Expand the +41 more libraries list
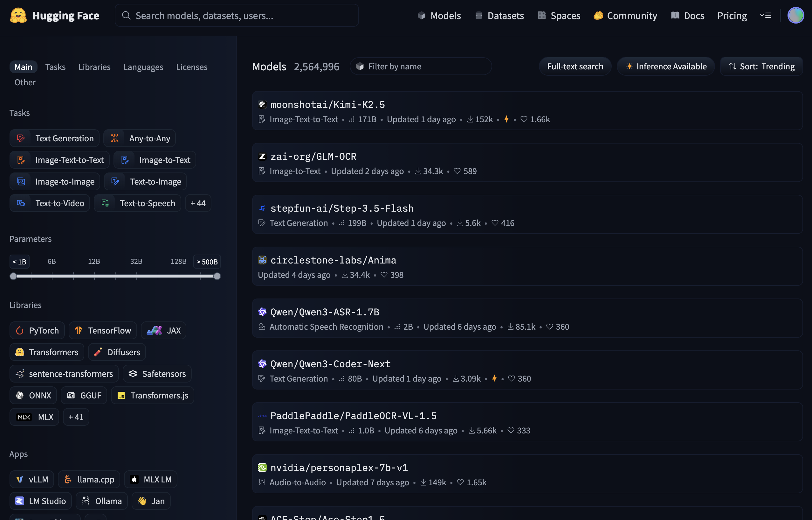 76,417
